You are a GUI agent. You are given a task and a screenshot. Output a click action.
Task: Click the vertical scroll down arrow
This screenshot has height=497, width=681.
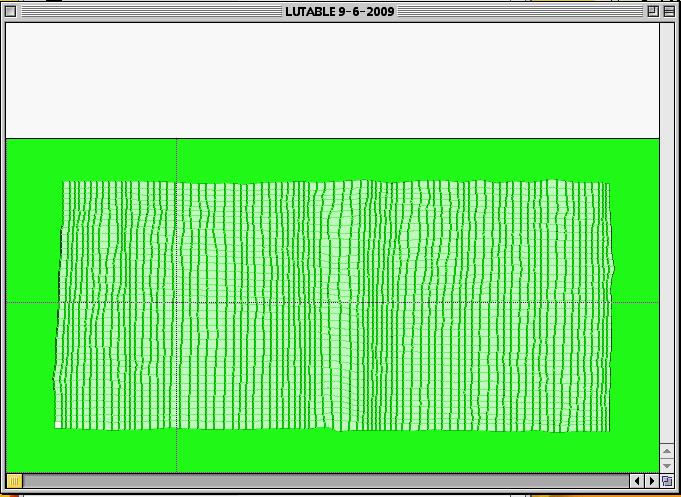pyautogui.click(x=667, y=466)
